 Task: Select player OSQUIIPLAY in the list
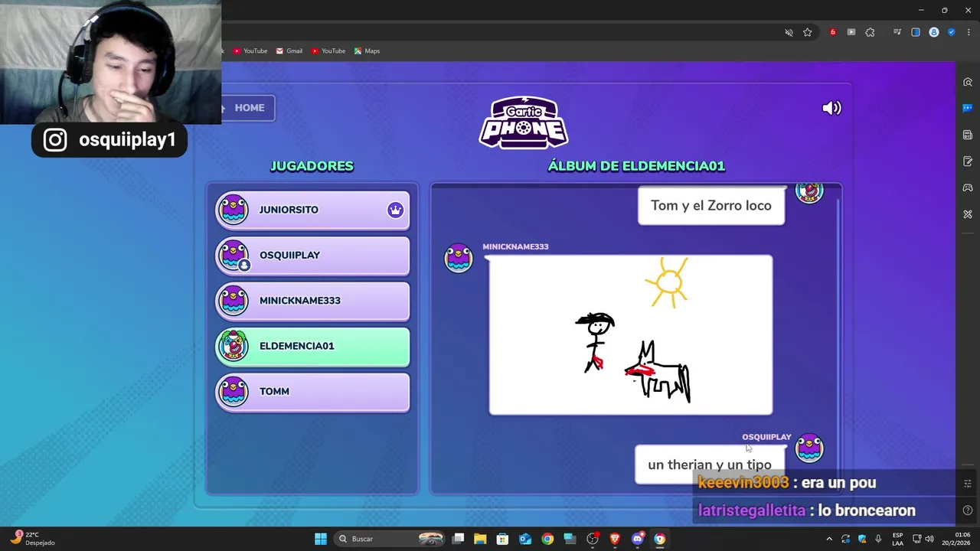point(312,256)
